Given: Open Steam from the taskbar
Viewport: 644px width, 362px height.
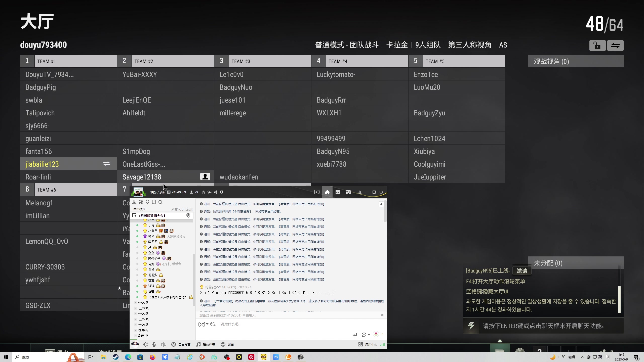Looking at the screenshot, I should click(x=115, y=357).
